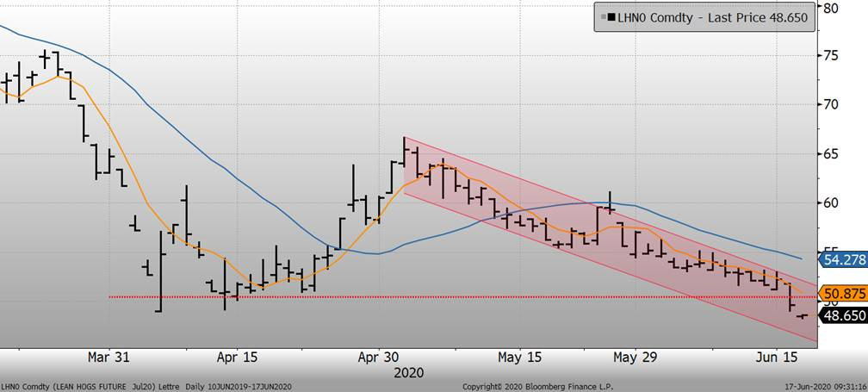Click the Apr 15 date label
This screenshot has height=392, width=868.
239,357
